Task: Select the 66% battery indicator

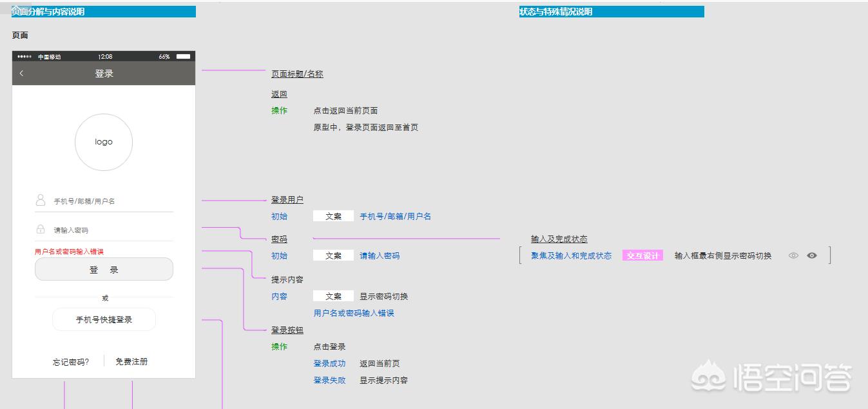Action: 164,57
